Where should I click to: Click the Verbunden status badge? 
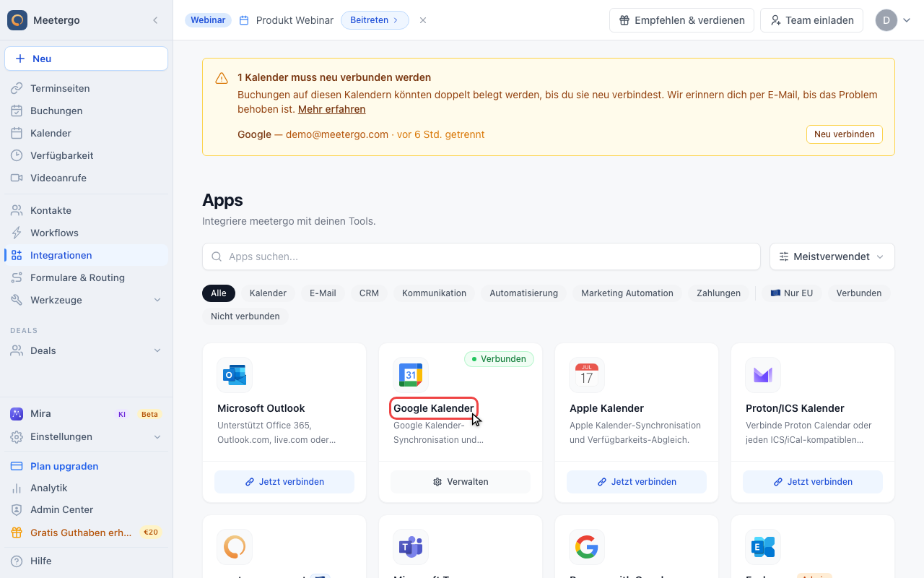pos(499,359)
